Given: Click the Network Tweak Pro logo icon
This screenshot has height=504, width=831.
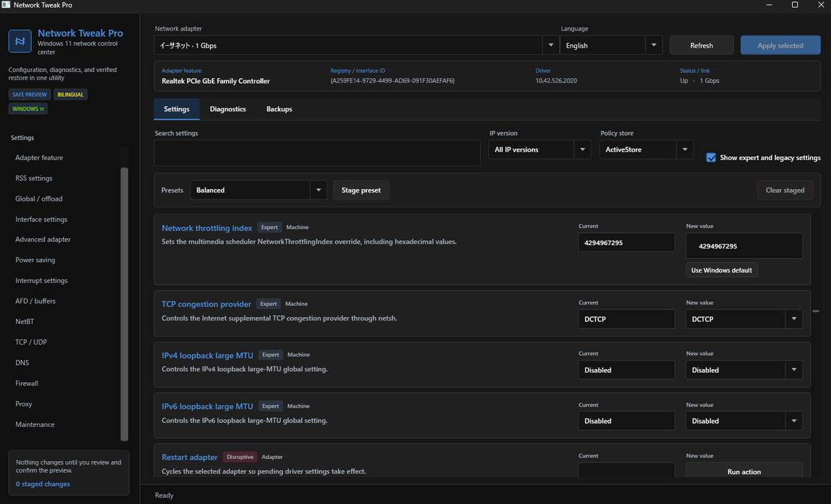Looking at the screenshot, I should 20,41.
